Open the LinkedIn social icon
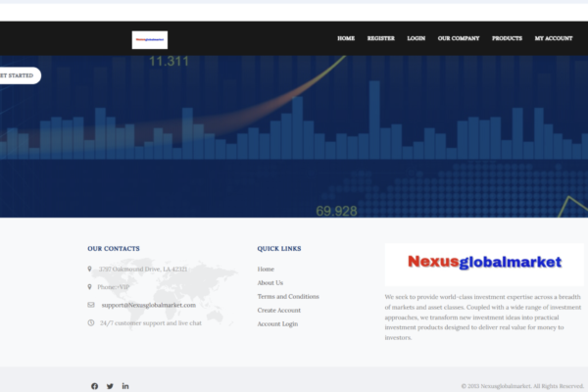Screen dimensions: 588x392 [125, 386]
